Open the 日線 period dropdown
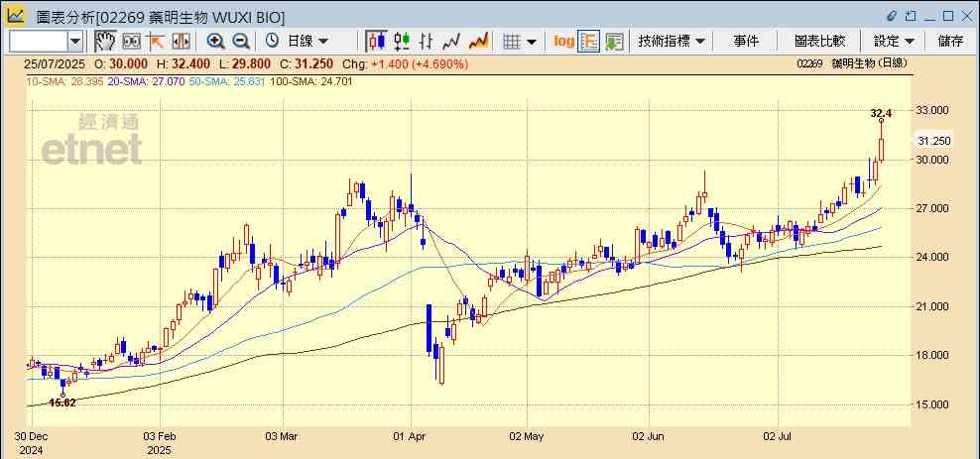Screen dimensions: 980x459 pyautogui.click(x=306, y=42)
